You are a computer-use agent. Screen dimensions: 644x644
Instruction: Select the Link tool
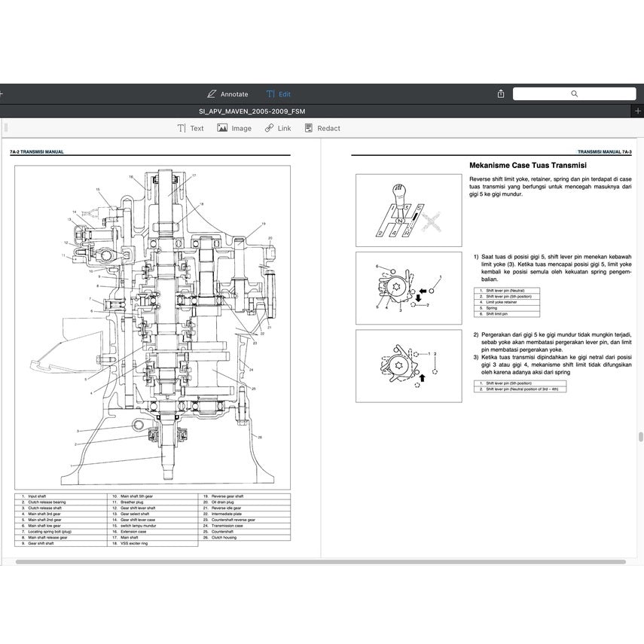pos(279,127)
